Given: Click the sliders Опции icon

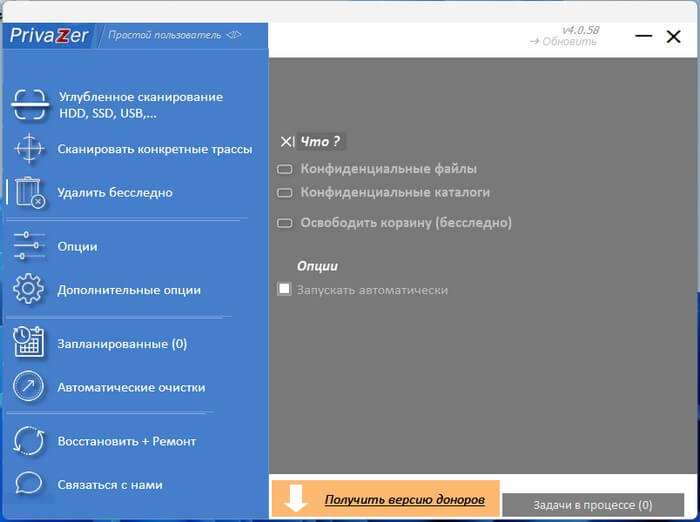Looking at the screenshot, I should click(x=29, y=246).
